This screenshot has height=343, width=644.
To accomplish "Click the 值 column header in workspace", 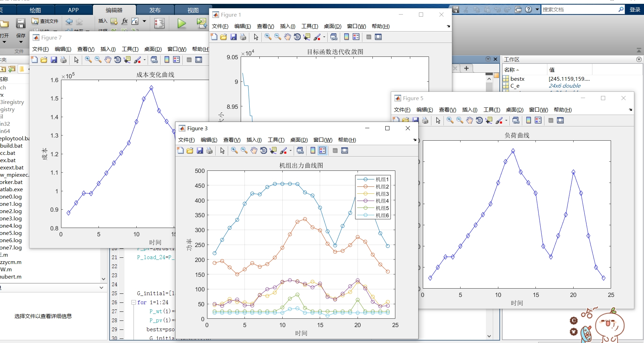I will [569, 70].
